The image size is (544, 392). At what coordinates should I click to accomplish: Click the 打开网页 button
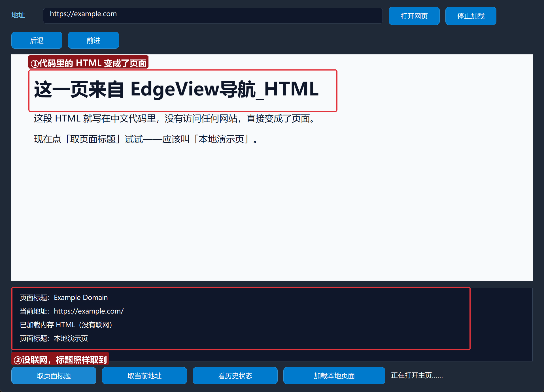click(x=414, y=16)
